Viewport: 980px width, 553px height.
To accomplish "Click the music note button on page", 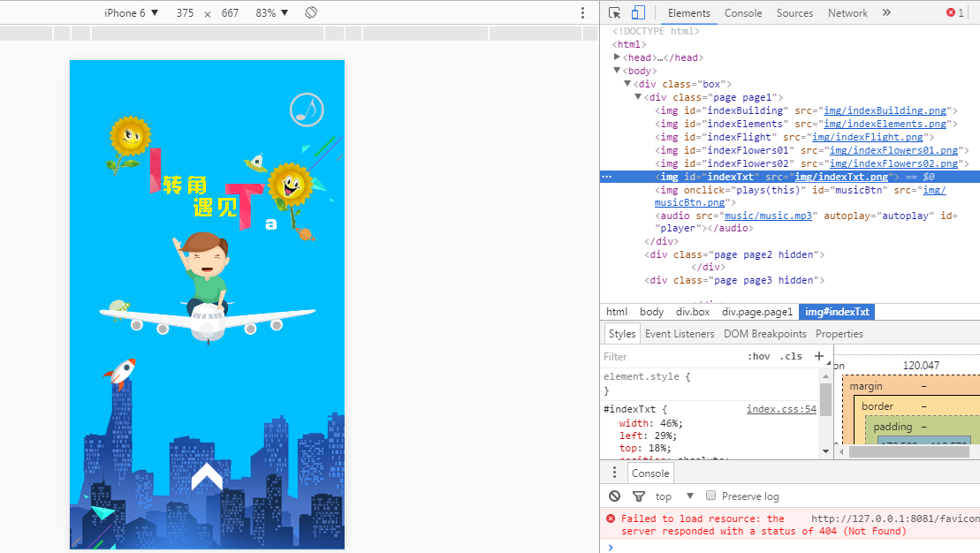I will click(307, 110).
